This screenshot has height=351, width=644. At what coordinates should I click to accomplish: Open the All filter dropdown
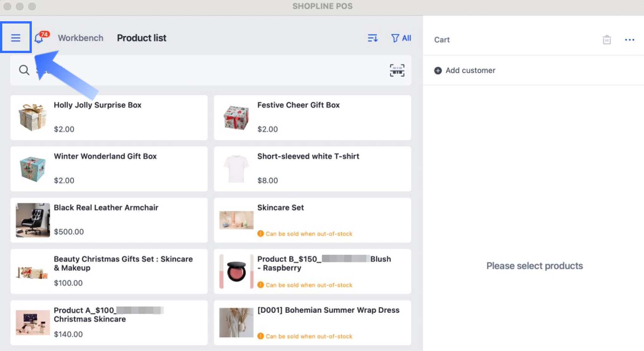401,38
